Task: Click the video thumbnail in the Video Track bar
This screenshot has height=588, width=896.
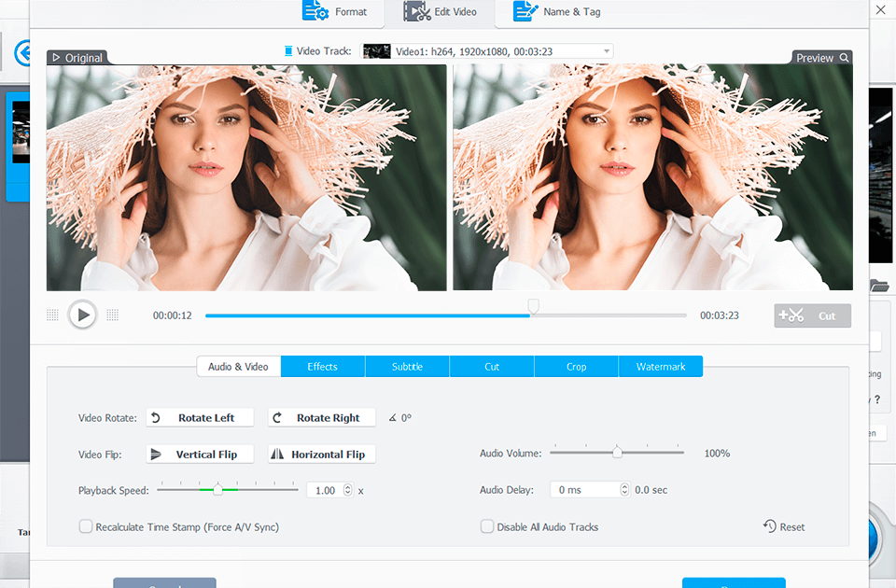Action: coord(376,51)
